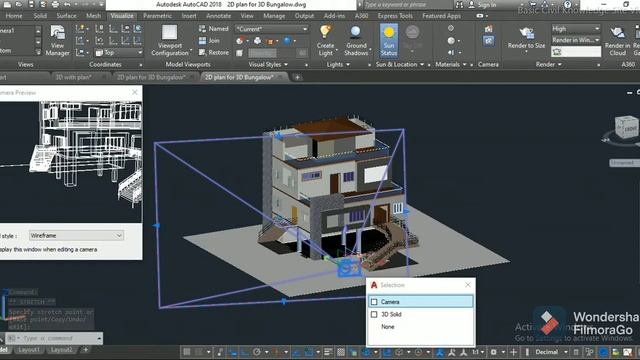The image size is (640, 360).
Task: Click the Add layout plus tab
Action: pyautogui.click(x=85, y=350)
